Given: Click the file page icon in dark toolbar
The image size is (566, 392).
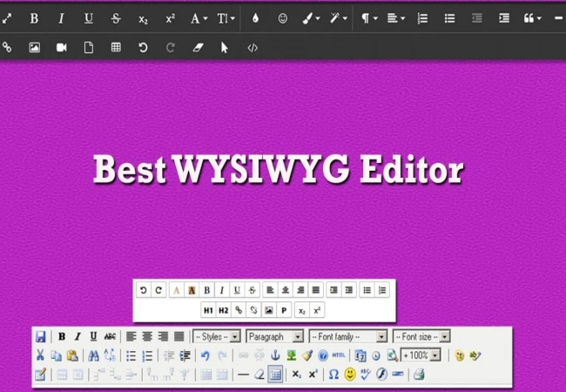Looking at the screenshot, I should [x=89, y=47].
